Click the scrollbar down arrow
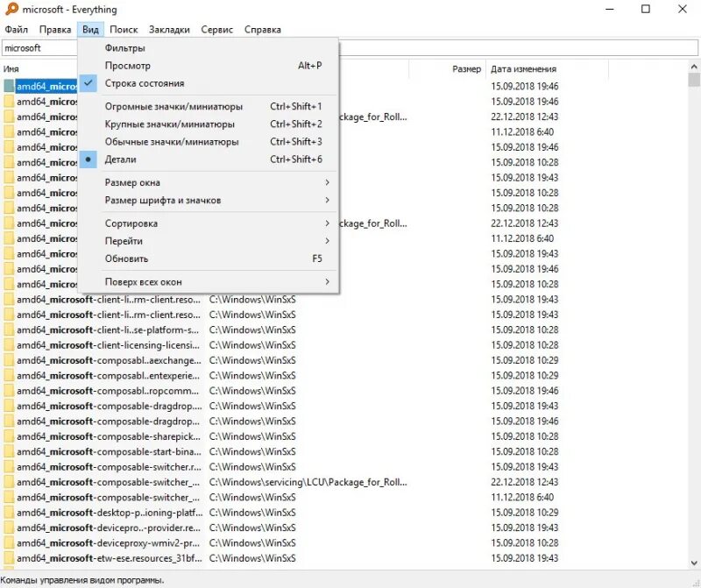Image resolution: width=701 pixels, height=588 pixels. [694, 563]
